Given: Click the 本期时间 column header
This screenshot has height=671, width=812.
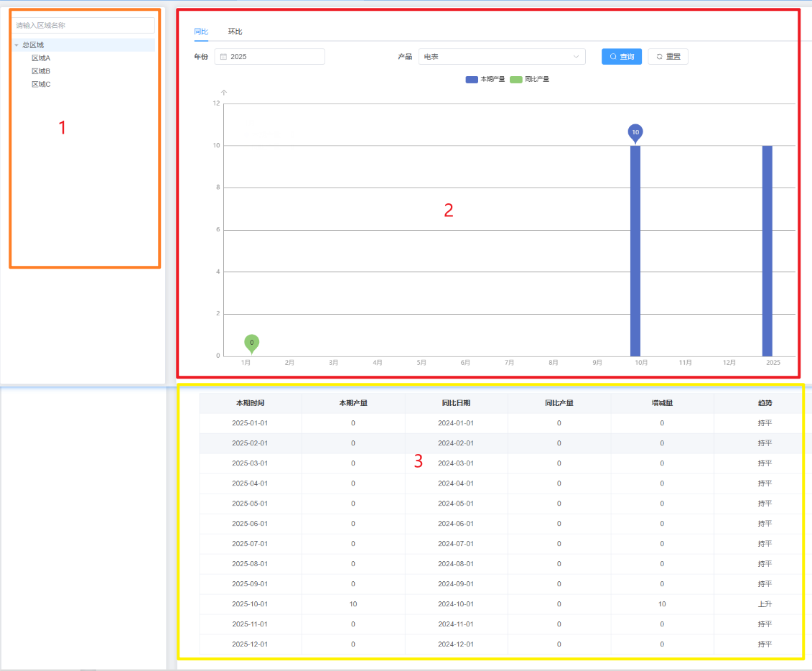Looking at the screenshot, I should (x=250, y=403).
